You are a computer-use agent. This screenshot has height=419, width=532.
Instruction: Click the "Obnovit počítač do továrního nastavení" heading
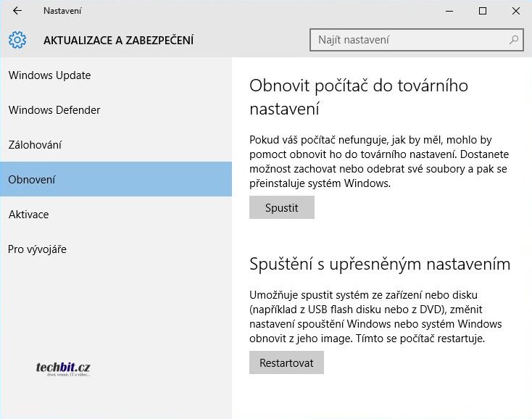[x=359, y=97]
